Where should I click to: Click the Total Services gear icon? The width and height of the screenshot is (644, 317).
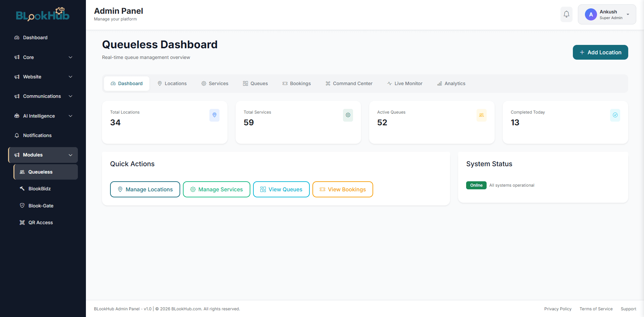[x=348, y=115]
